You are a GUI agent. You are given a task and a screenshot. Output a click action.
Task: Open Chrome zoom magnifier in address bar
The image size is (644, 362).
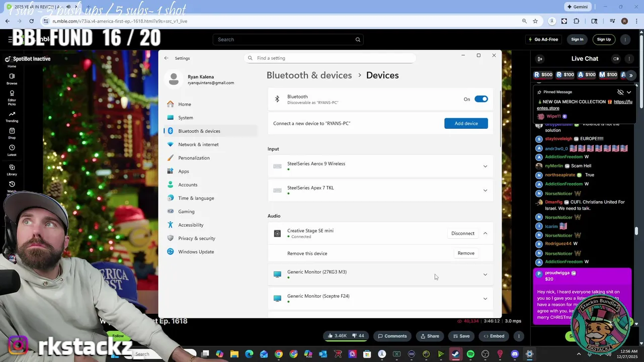[524, 21]
